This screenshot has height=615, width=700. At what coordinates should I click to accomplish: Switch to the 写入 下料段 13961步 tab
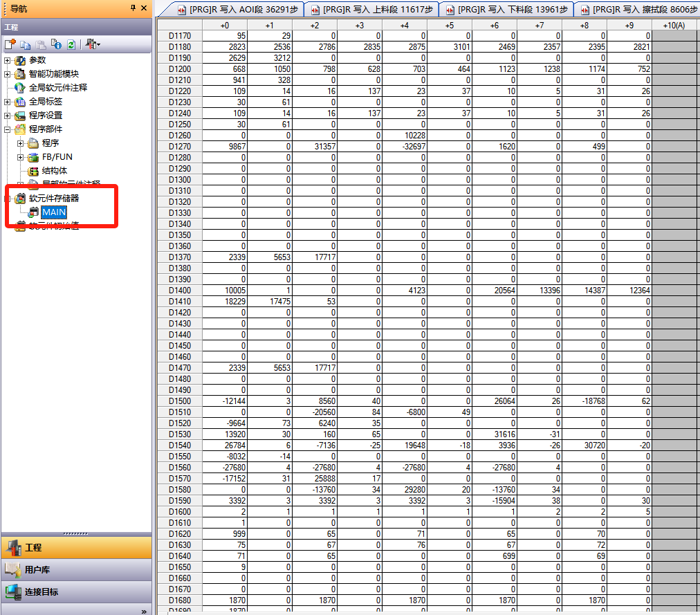506,10
